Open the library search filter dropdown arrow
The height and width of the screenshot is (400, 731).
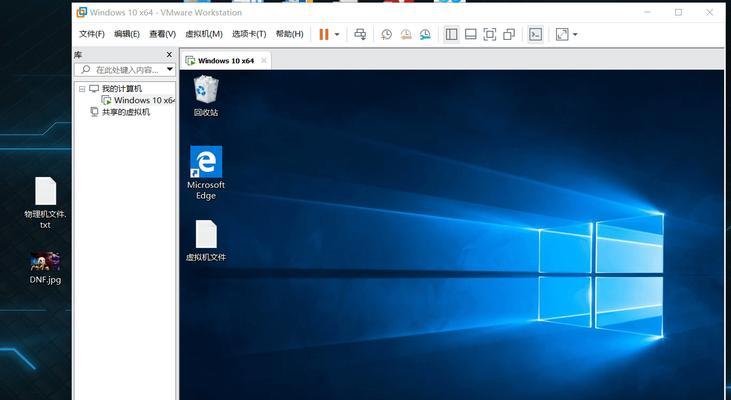coord(170,69)
